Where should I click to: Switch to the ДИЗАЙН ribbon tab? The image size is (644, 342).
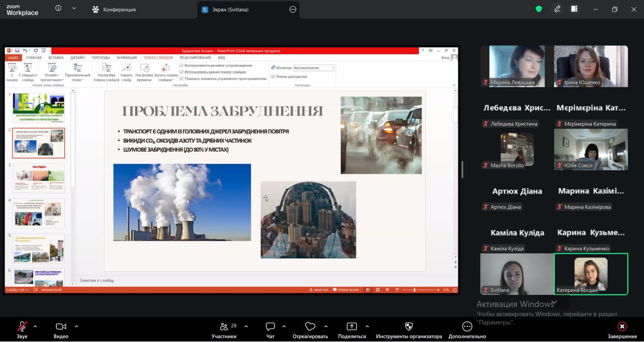coord(77,58)
